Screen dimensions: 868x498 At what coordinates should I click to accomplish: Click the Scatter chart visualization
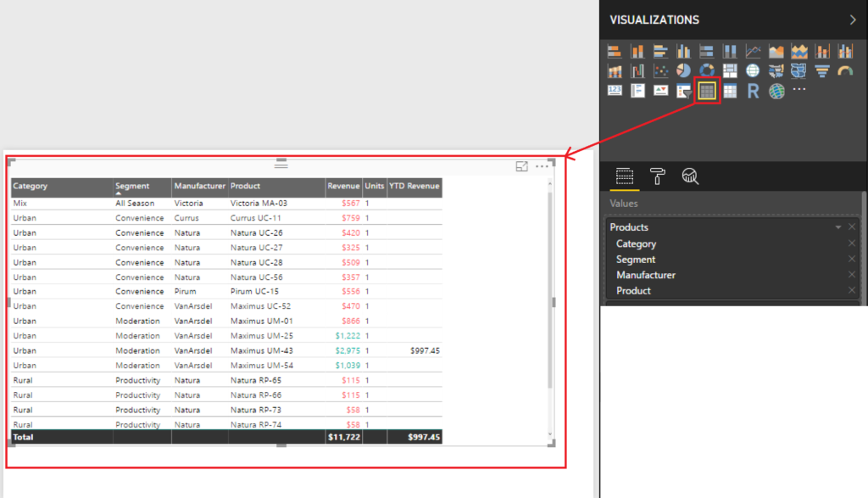click(x=660, y=70)
